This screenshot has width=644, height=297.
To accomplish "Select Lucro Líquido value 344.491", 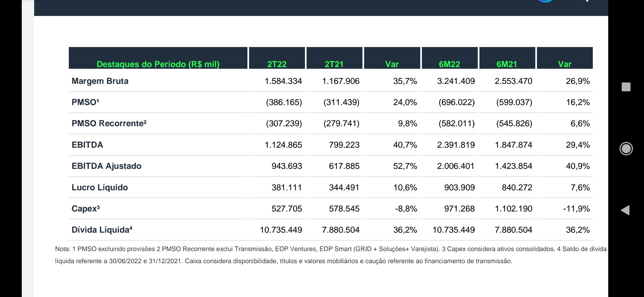I will [344, 188].
